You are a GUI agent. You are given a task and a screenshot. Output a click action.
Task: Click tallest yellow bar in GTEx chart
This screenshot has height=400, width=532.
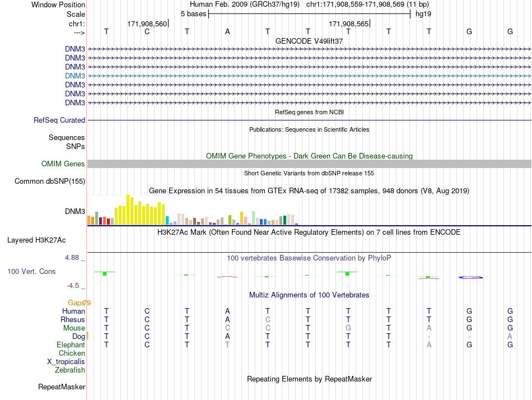pos(128,210)
